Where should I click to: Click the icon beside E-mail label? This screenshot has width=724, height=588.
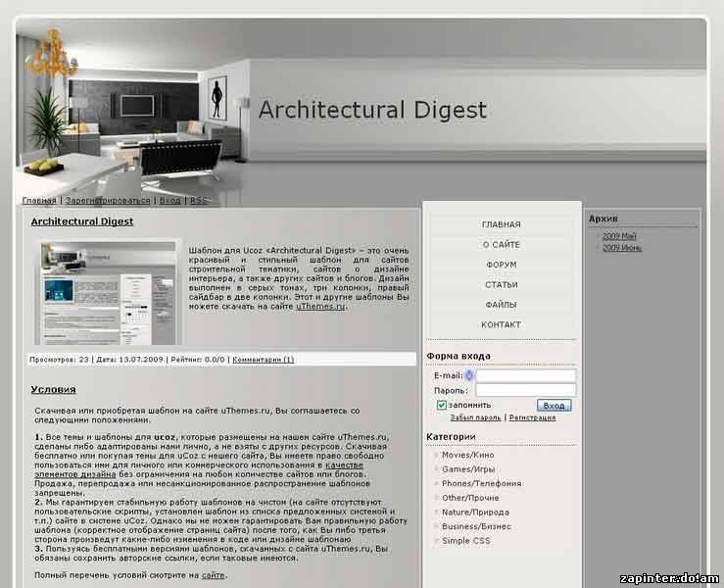click(x=469, y=375)
